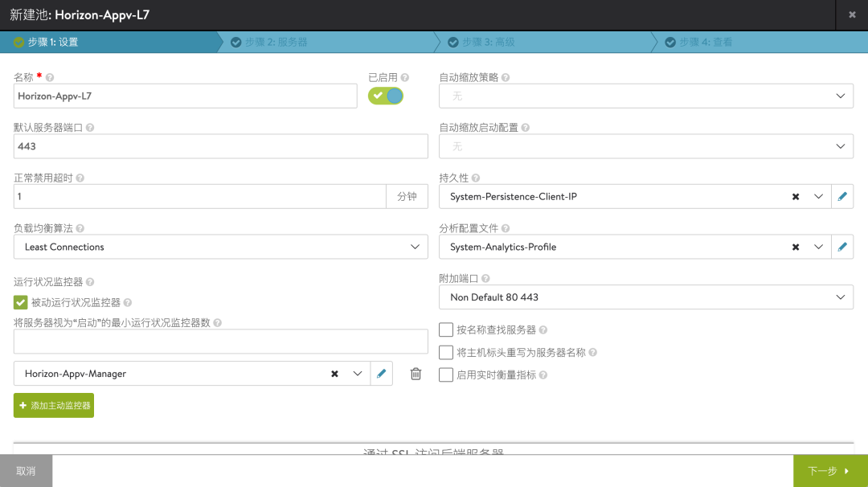Screen dimensions: 868x487
Task: Show help for 启用实时衡量指标
Action: pos(543,375)
